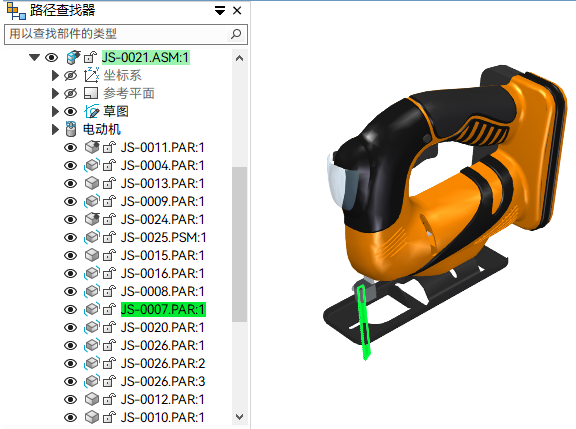
Task: Open the PathFinder panel options dropdown arrow
Action: (x=220, y=11)
